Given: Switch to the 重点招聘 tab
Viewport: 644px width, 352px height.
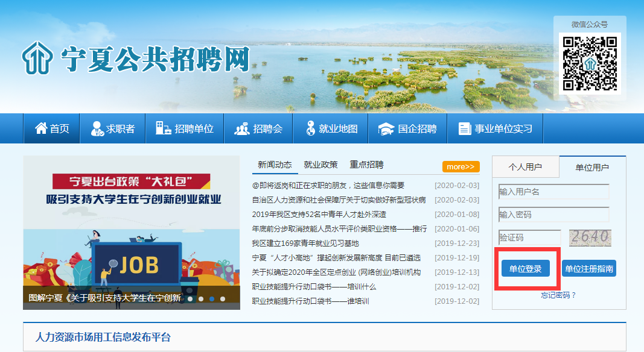Looking at the screenshot, I should click(367, 165).
